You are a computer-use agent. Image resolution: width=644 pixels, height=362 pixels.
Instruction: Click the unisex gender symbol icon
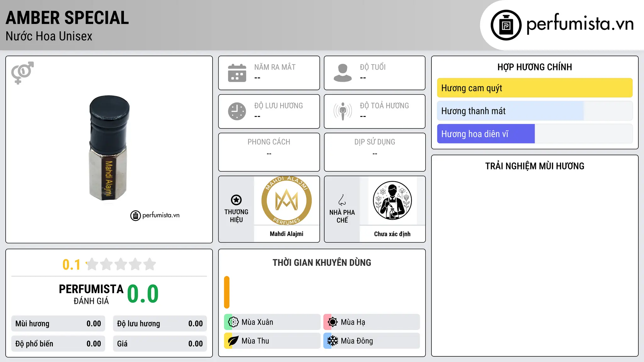22,73
